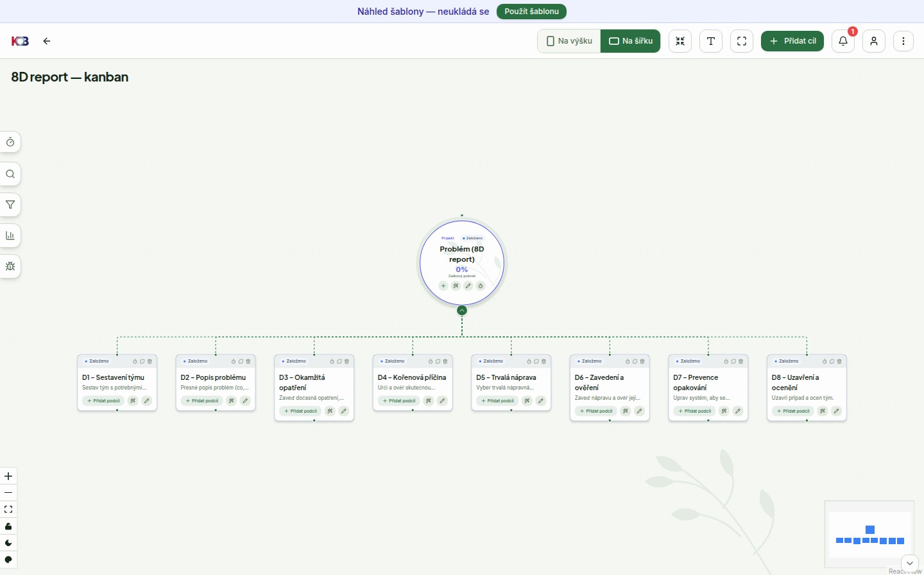Viewport: 924px width, 575px height.
Task: Open the three-dot more options menu
Action: tap(903, 41)
